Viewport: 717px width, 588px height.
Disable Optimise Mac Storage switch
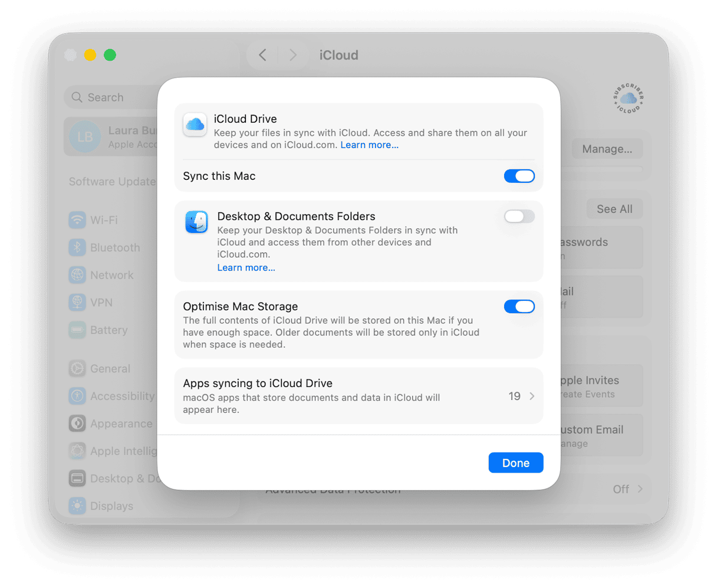[x=519, y=306]
